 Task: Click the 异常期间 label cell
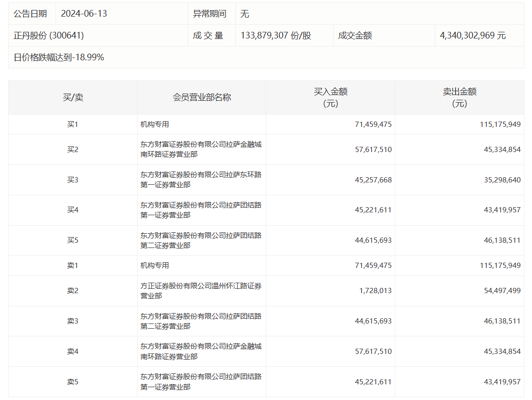(209, 14)
